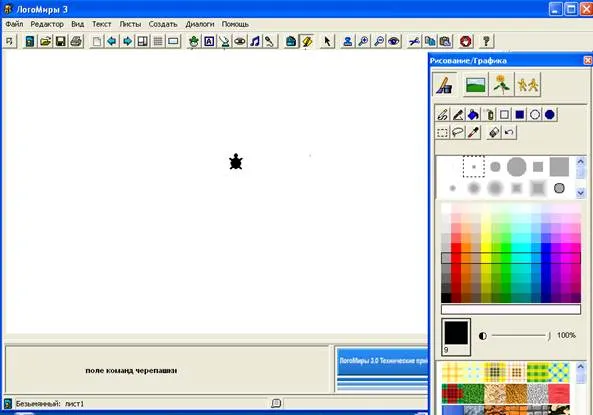Open the Создать menu

click(x=163, y=24)
